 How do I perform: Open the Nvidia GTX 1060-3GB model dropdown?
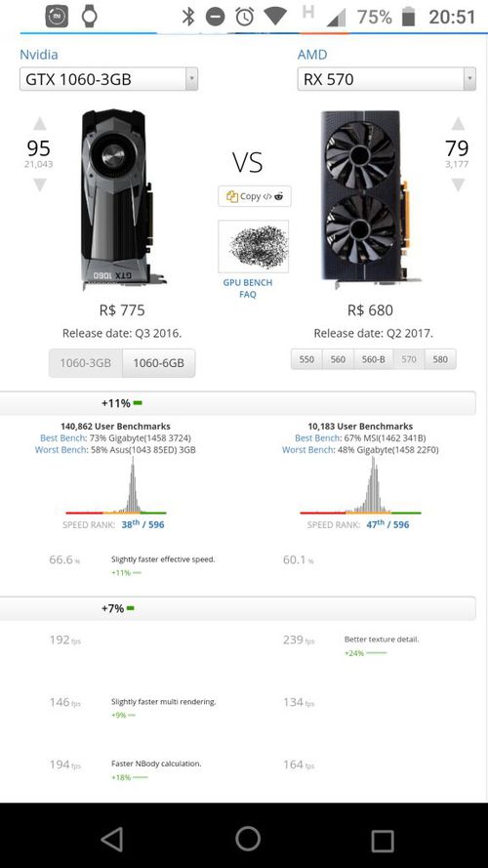(x=108, y=79)
